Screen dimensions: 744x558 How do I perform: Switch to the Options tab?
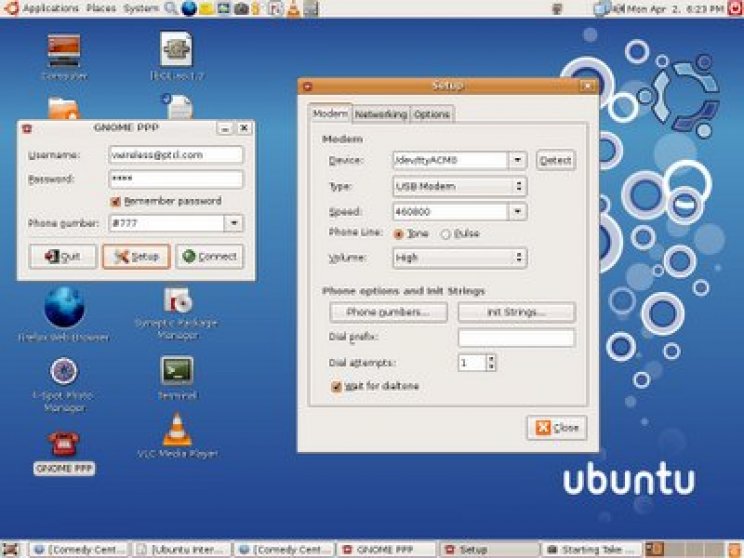(x=432, y=114)
